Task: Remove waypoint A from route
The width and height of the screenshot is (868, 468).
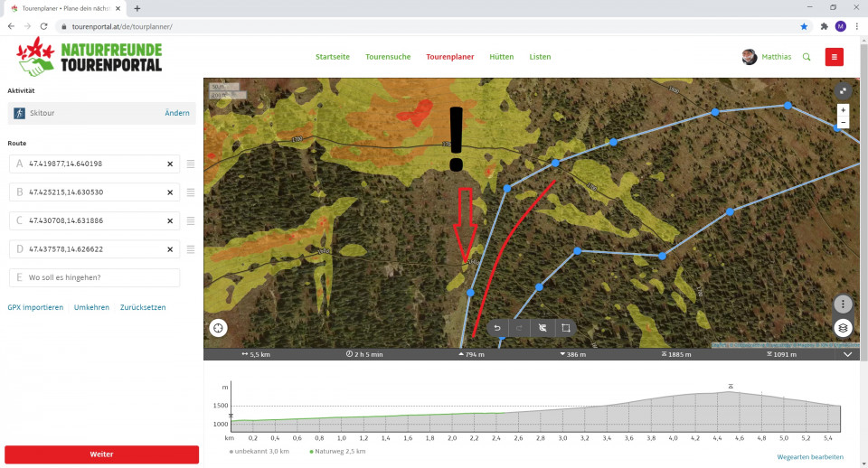Action: (170, 164)
